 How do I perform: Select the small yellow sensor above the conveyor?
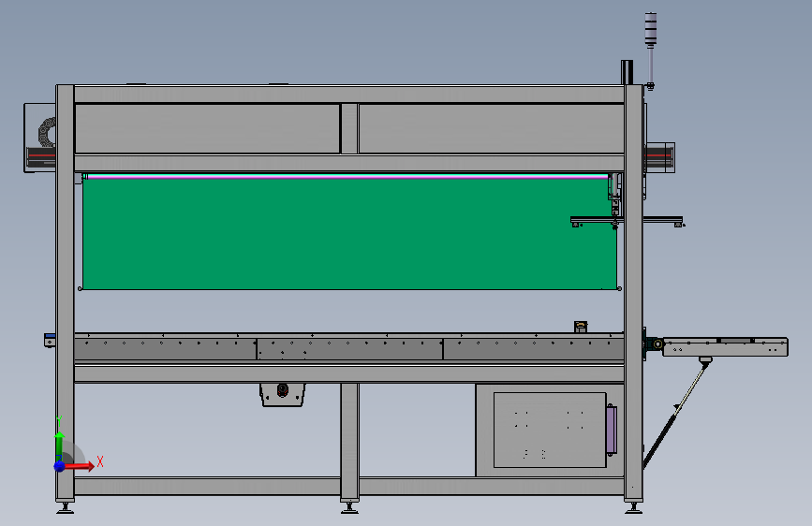pos(581,327)
